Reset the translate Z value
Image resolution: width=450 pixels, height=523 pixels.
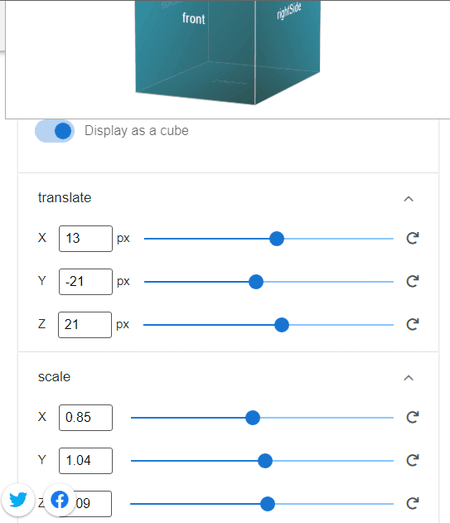pyautogui.click(x=412, y=324)
